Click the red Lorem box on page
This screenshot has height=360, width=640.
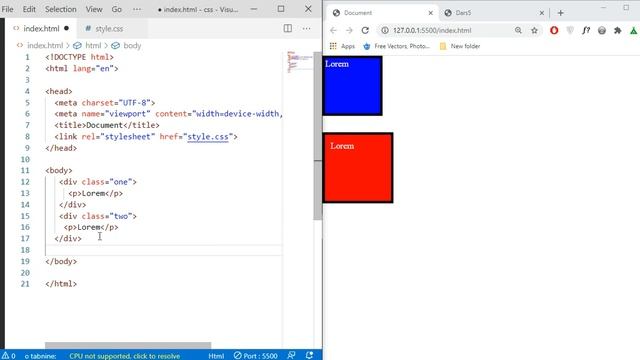[358, 167]
